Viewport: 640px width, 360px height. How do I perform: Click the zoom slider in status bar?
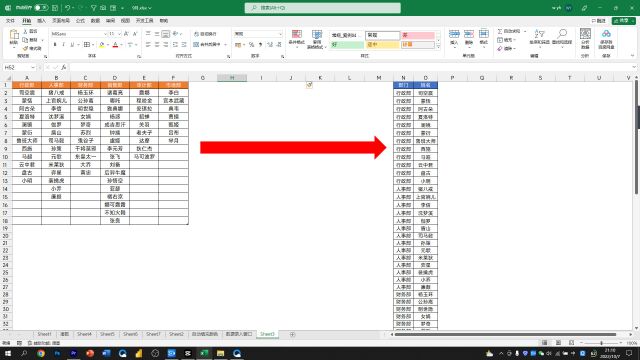pyautogui.click(x=601, y=343)
